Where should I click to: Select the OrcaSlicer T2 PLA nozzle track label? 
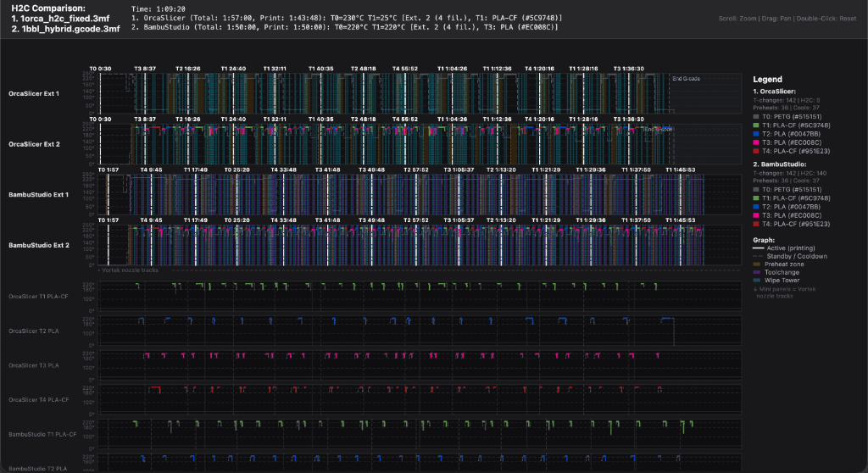pos(33,331)
